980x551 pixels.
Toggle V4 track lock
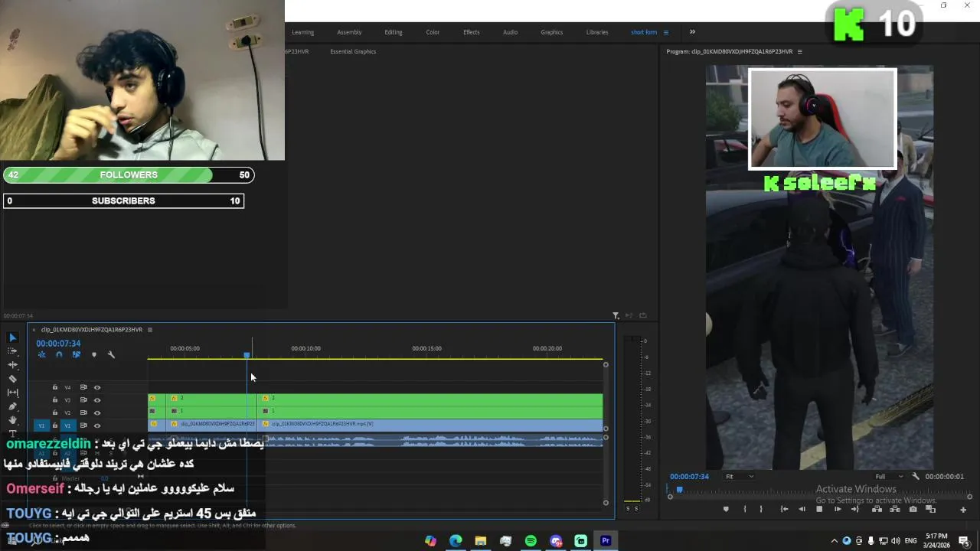[55, 387]
